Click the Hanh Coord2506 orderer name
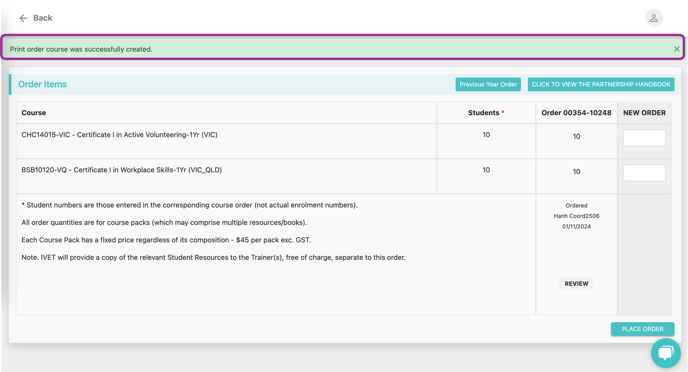 coord(576,216)
